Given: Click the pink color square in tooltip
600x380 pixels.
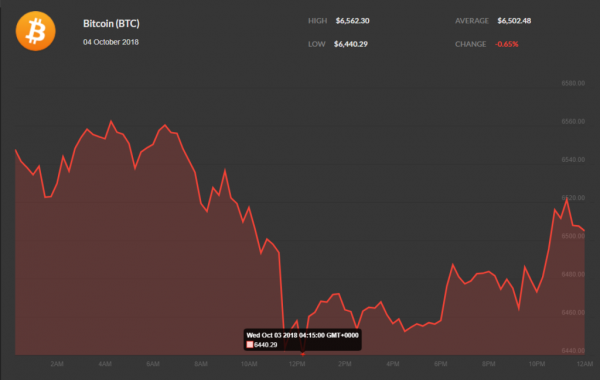Looking at the screenshot, I should coord(250,345).
